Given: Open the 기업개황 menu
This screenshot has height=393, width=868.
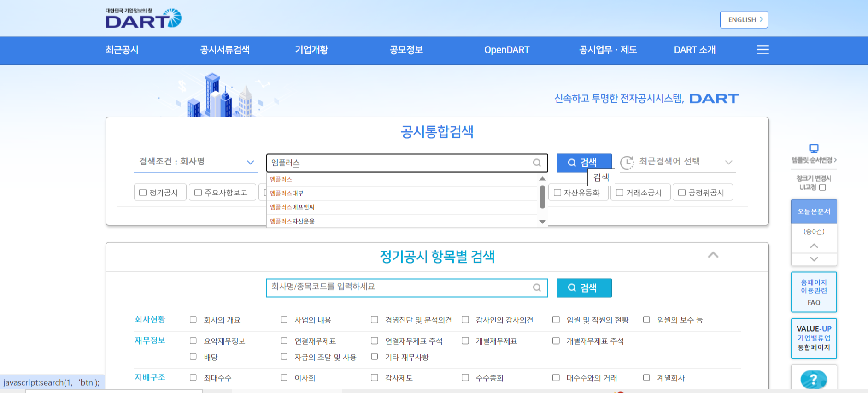Looking at the screenshot, I should (x=311, y=50).
